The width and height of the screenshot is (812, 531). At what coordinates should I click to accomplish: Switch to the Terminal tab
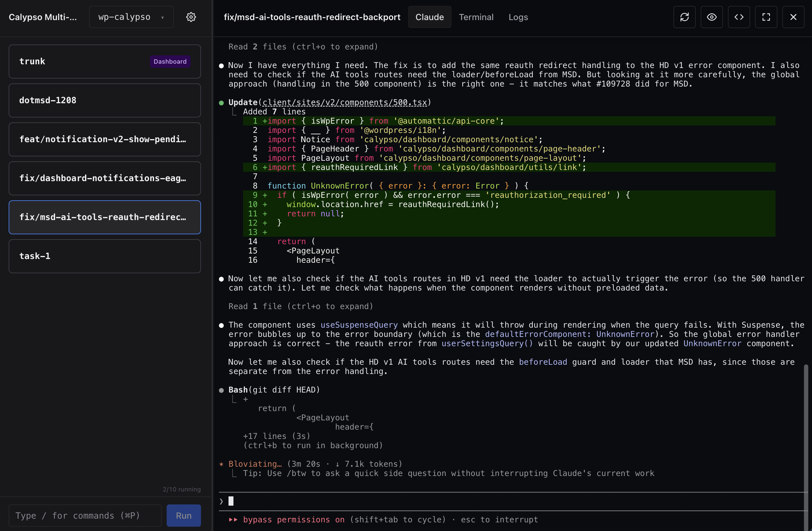pos(476,17)
